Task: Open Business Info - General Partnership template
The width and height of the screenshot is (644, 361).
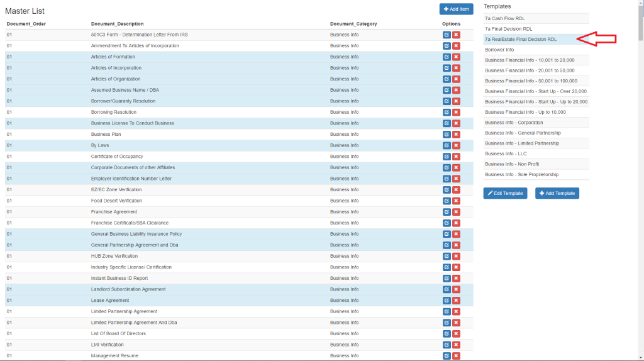Action: (536, 133)
